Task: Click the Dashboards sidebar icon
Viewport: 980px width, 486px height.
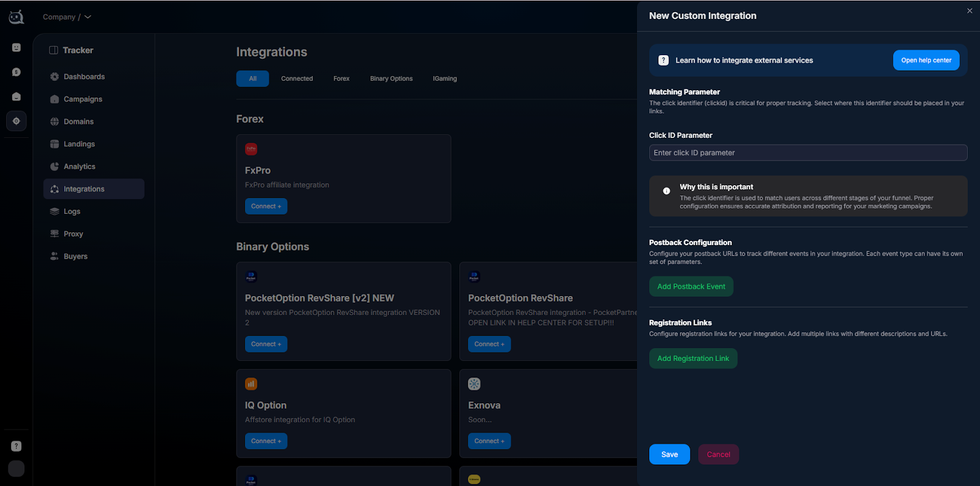Action: [55, 77]
